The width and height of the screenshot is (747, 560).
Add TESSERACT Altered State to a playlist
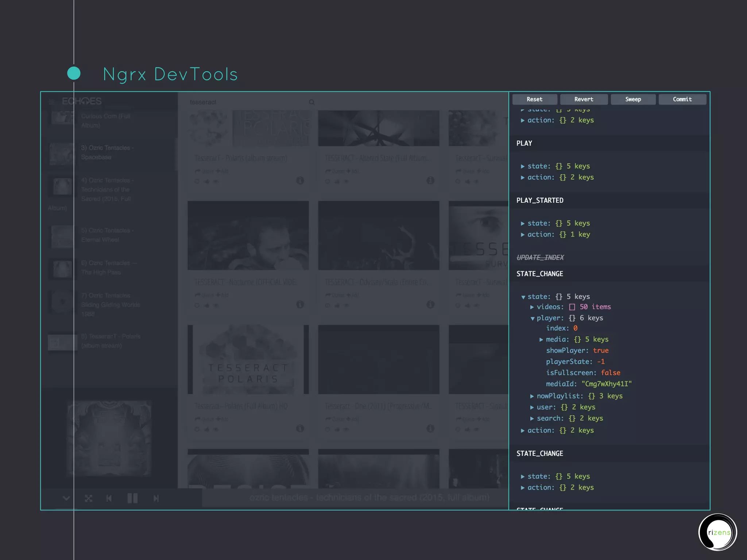[x=353, y=171]
